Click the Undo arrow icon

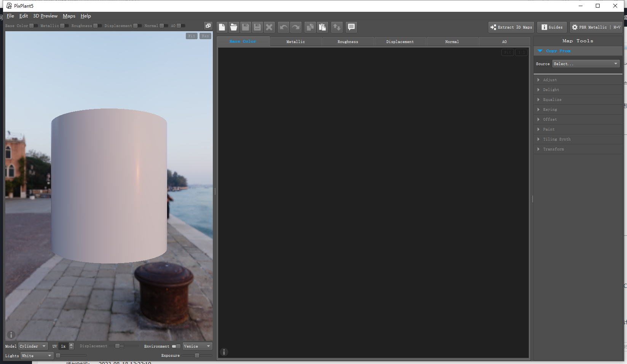284,27
